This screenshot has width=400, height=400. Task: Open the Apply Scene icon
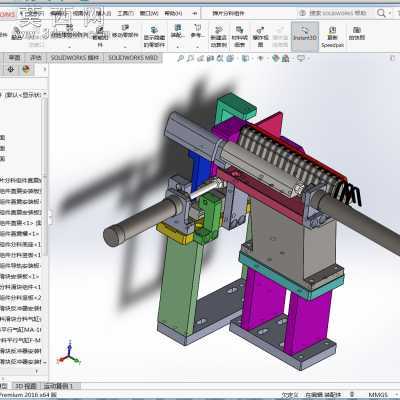(x=286, y=59)
